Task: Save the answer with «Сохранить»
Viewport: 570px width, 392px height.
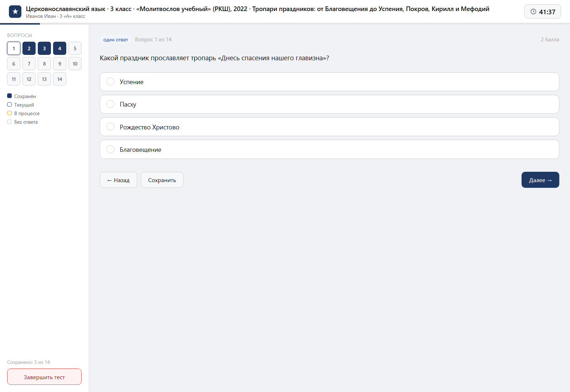Action: tap(162, 180)
